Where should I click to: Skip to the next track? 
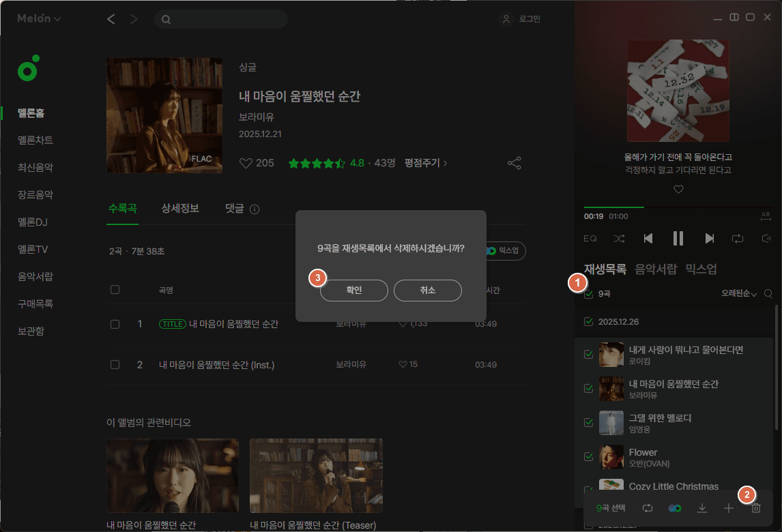click(709, 238)
